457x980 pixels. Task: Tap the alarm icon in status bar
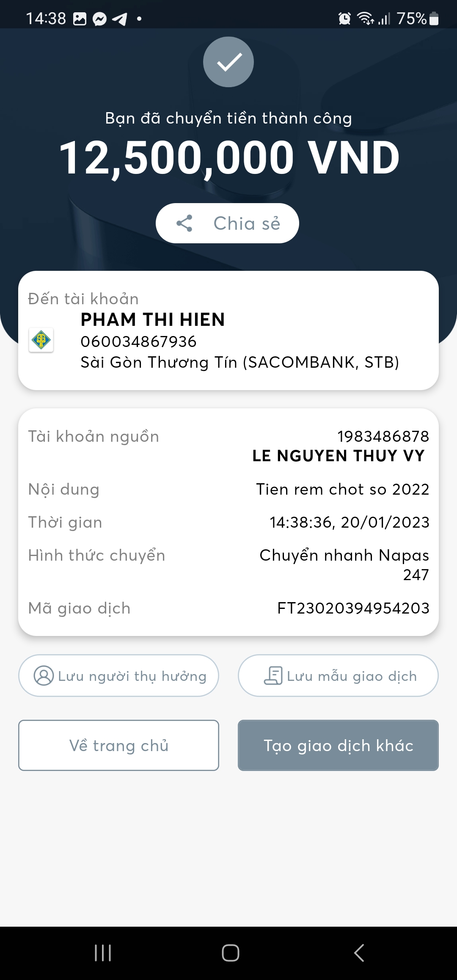click(344, 19)
